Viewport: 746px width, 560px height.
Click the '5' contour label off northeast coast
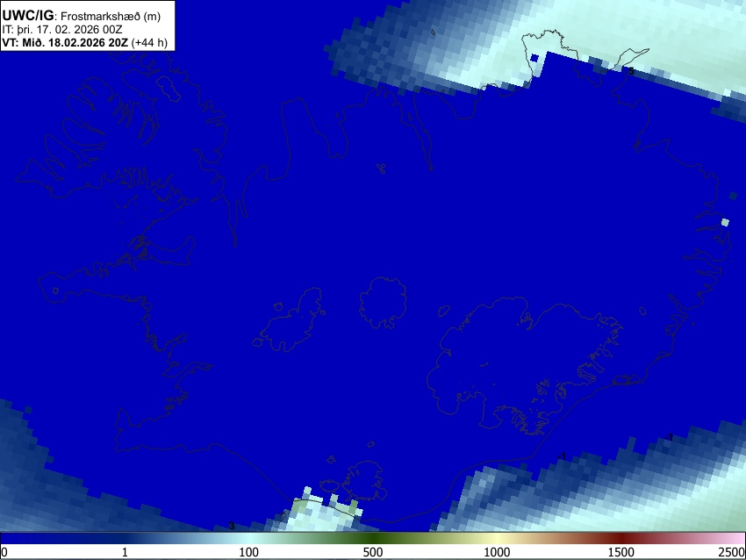click(631, 71)
